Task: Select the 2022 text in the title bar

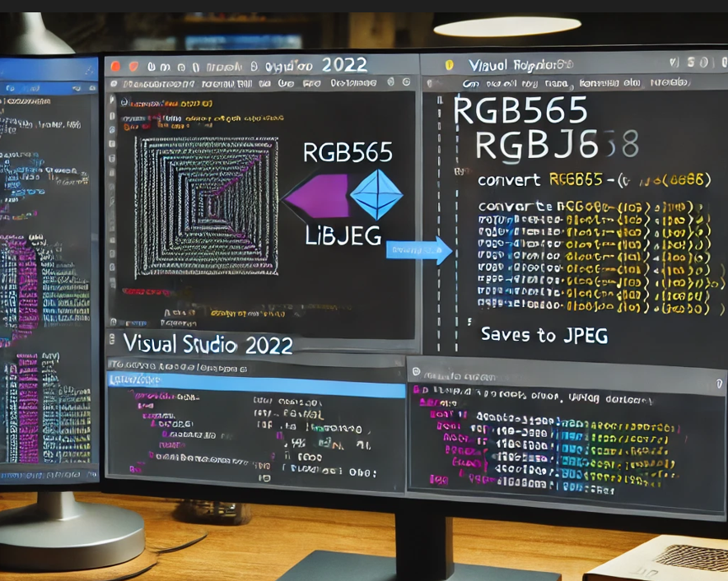Action: click(x=344, y=65)
